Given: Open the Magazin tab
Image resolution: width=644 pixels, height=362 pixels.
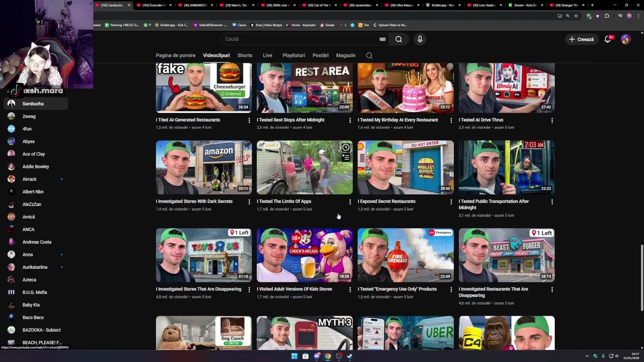Looking at the screenshot, I should tap(346, 55).
